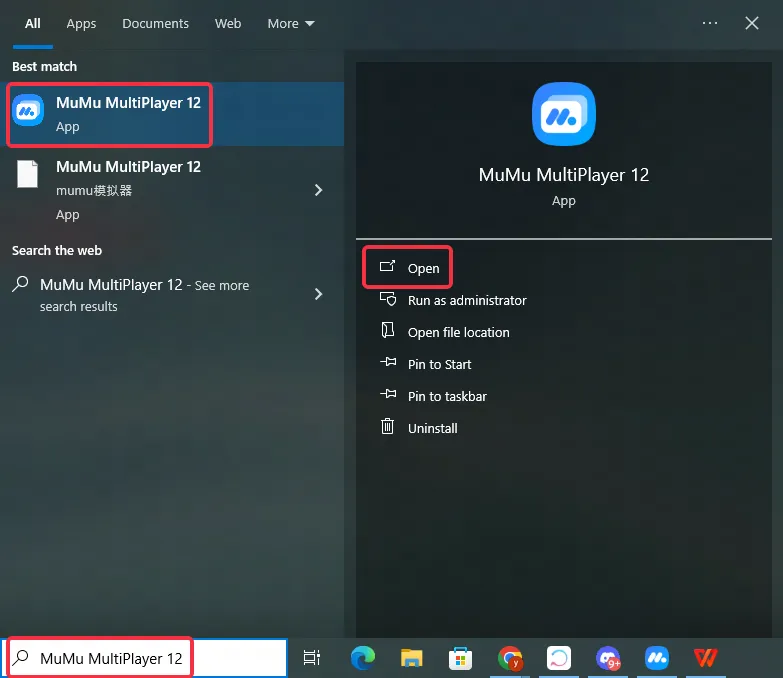Screen dimensions: 783x678
Task: Close the search panel with X
Action: (752, 23)
